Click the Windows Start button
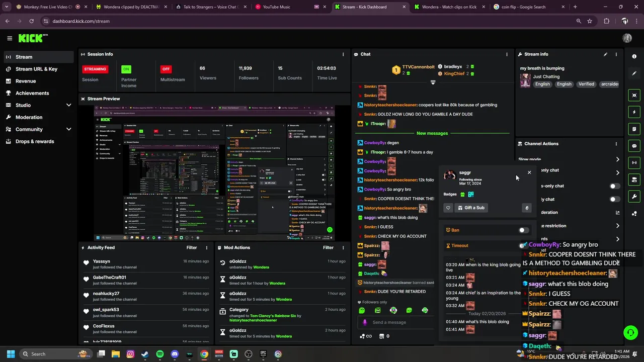The width and height of the screenshot is (644, 362). (x=11, y=354)
